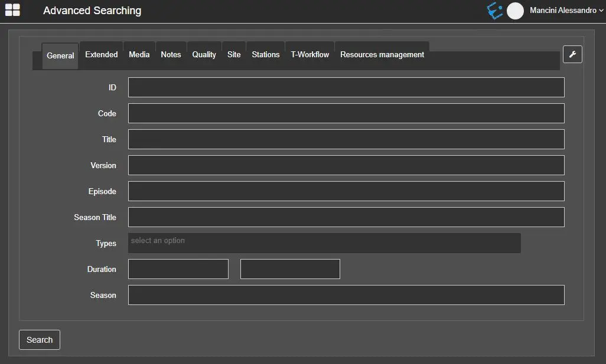606x364 pixels.
Task: Focus the ID input field
Action: click(346, 87)
